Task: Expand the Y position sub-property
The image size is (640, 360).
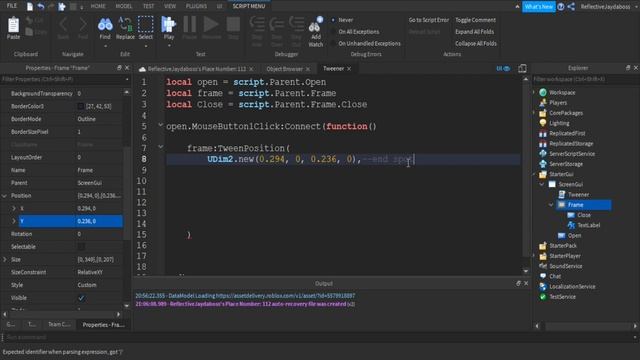Action: point(14,221)
